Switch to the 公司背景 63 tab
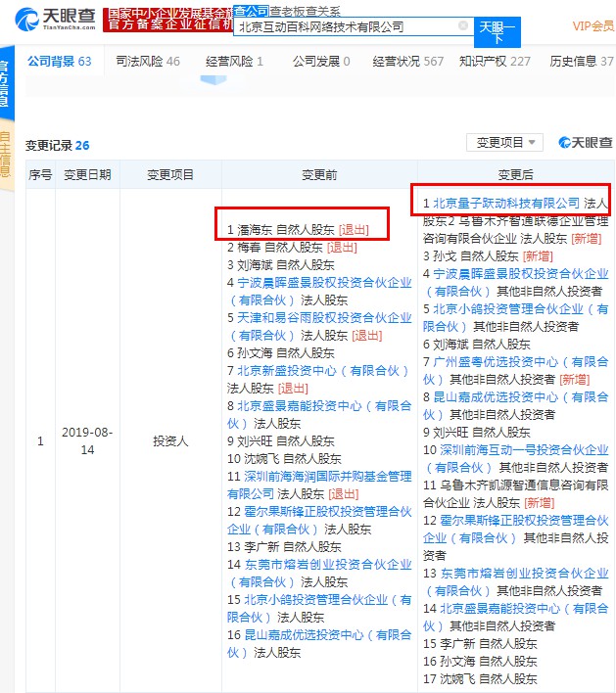This screenshot has height=693, width=616. [60, 62]
